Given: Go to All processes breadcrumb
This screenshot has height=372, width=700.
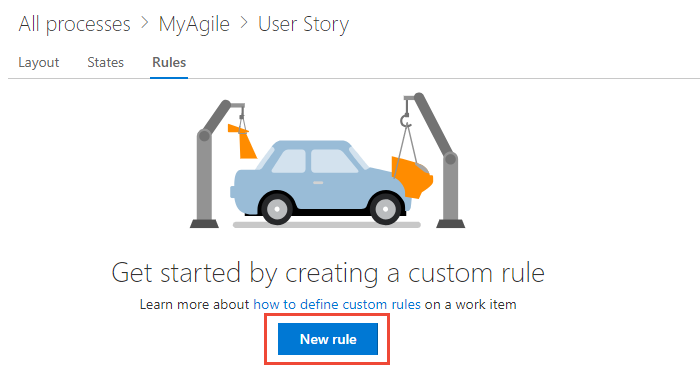Looking at the screenshot, I should click(x=75, y=24).
